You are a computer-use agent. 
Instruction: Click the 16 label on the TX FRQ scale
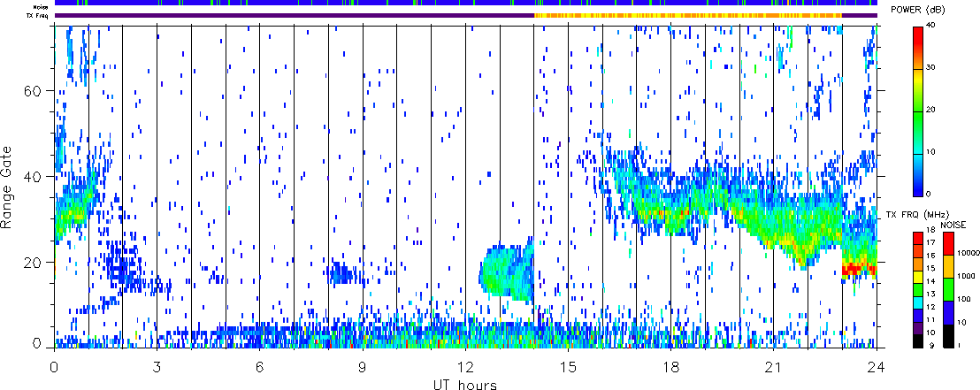click(931, 256)
